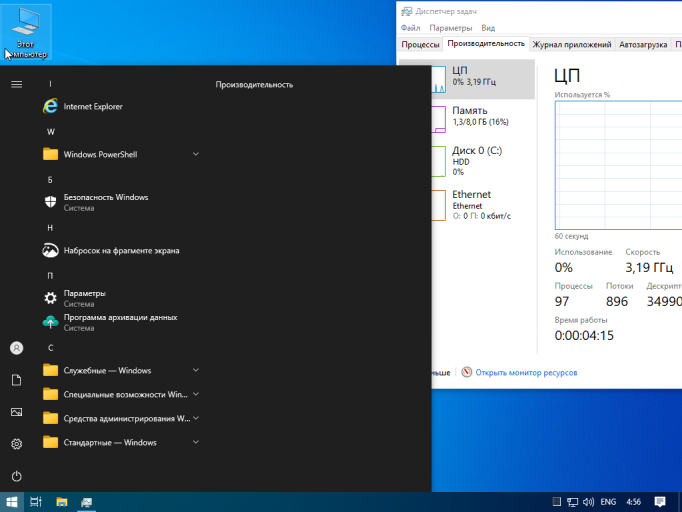
Task: Open the Start menu hamburger button
Action: 17,84
